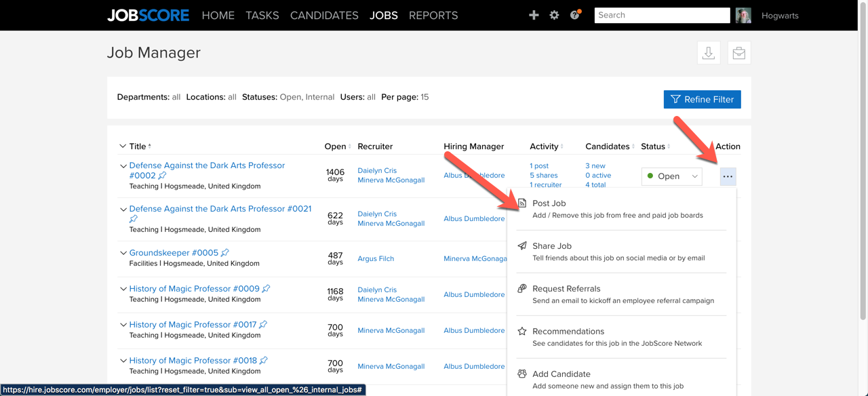Toggle the expand-all chevron beside Title header
Viewport: 868px width, 396px height.
(x=123, y=146)
